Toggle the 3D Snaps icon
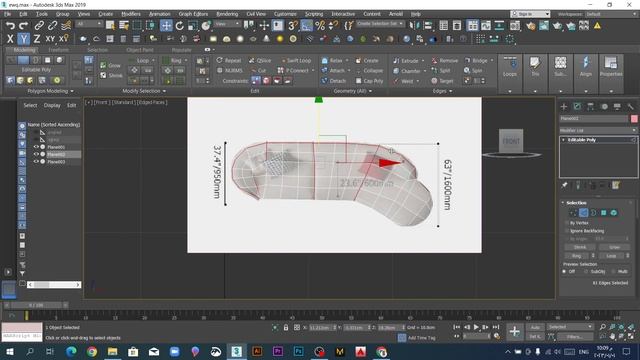This screenshot has width=640, height=360. point(293,26)
